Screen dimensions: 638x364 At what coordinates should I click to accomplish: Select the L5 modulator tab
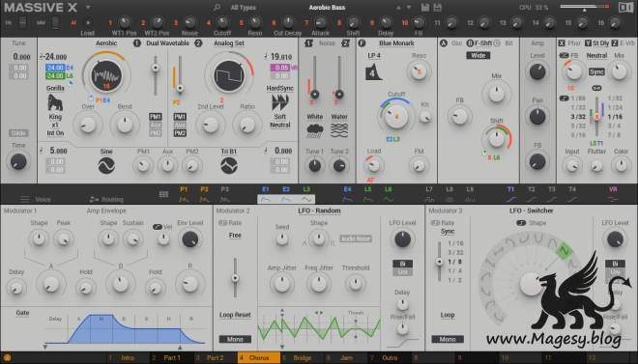(x=367, y=194)
